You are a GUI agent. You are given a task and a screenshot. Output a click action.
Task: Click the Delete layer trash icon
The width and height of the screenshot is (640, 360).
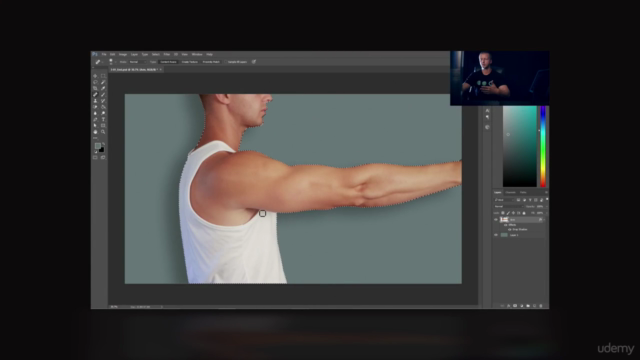click(x=541, y=306)
